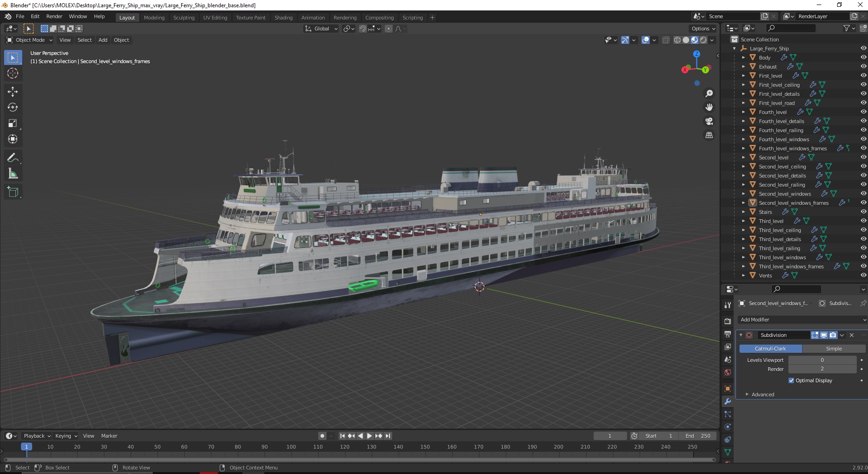Open the Object Mode dropdown
868x474 pixels.
coord(30,40)
